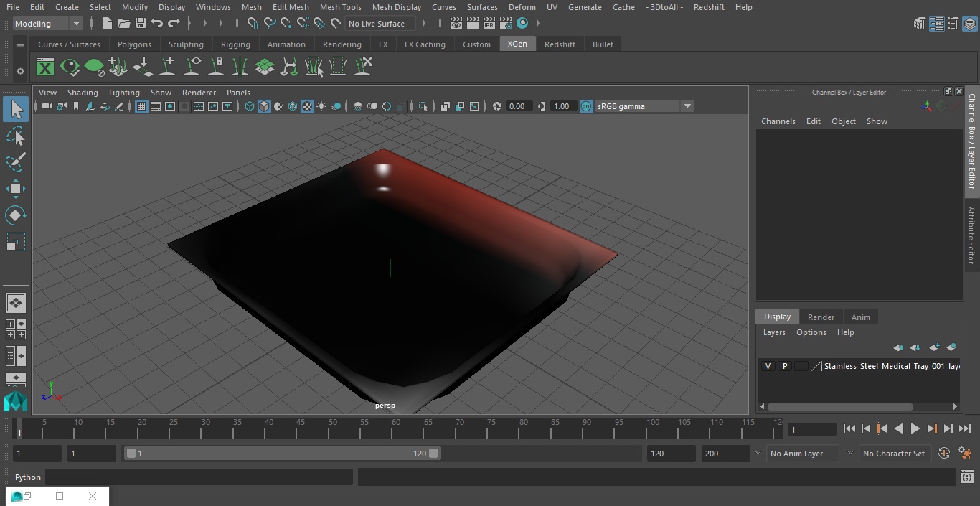Click the snap to curves magnet icon

pos(270,24)
